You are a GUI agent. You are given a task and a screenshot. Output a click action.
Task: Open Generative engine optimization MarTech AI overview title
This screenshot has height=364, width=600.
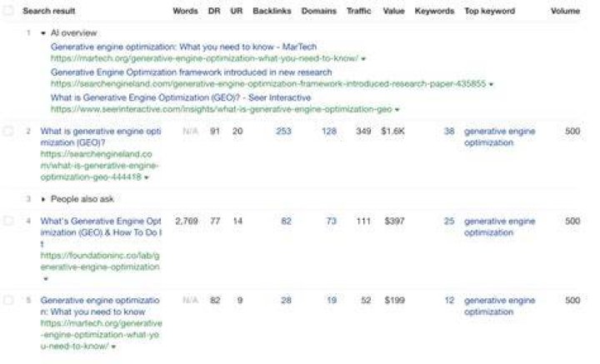(183, 47)
